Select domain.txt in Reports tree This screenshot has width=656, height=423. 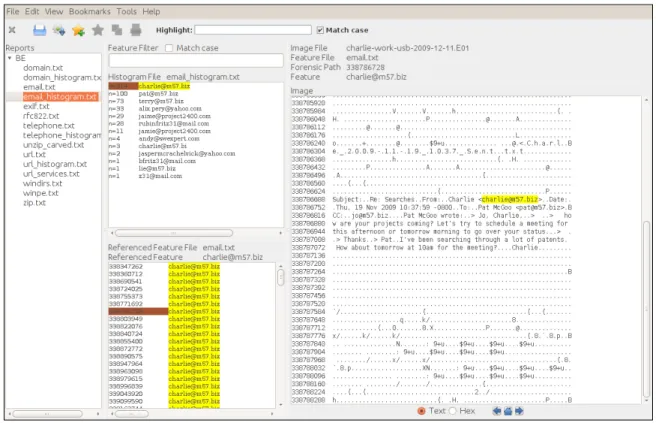(43, 68)
